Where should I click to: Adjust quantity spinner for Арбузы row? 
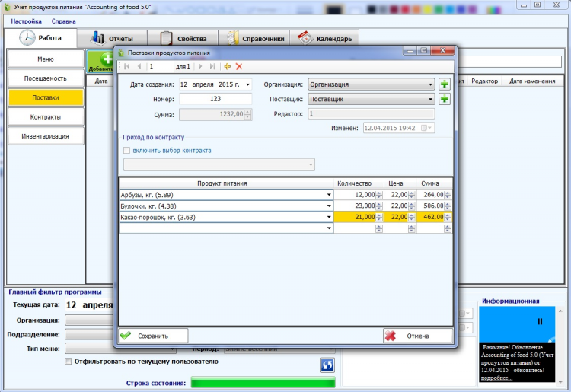pyautogui.click(x=379, y=195)
